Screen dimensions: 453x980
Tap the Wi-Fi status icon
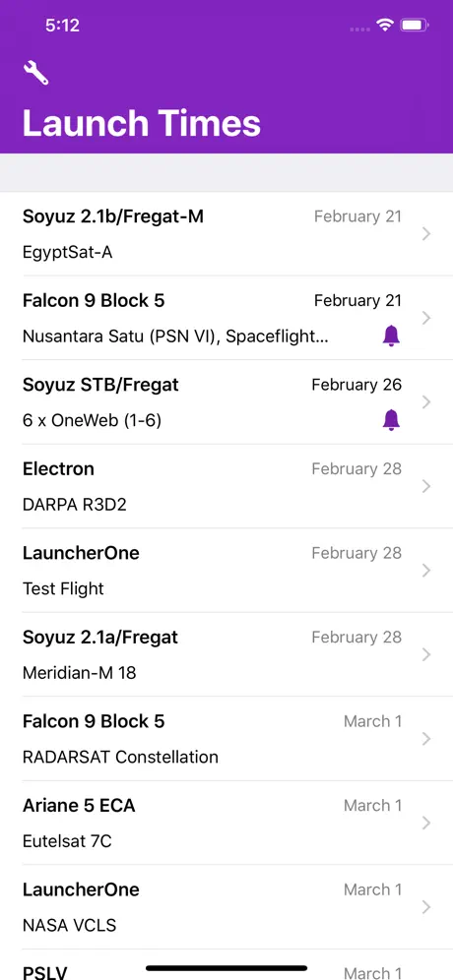pos(384,25)
